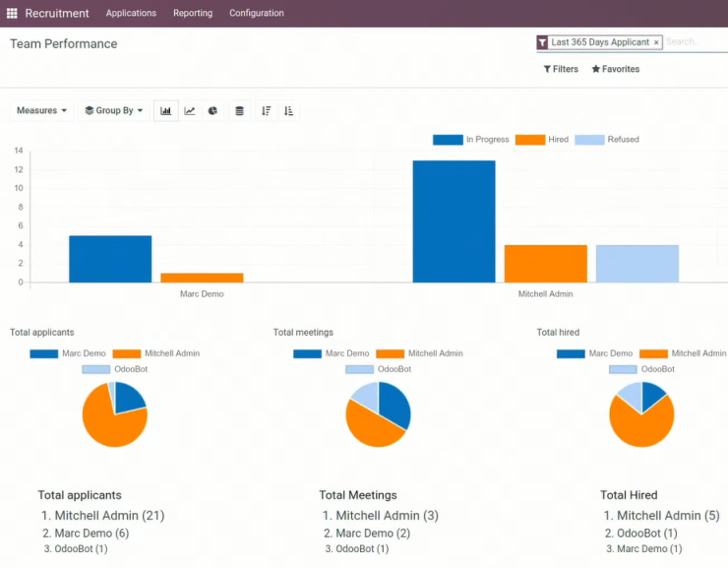728x568 pixels.
Task: Click Marc Demo's Hired bar
Action: (x=202, y=278)
